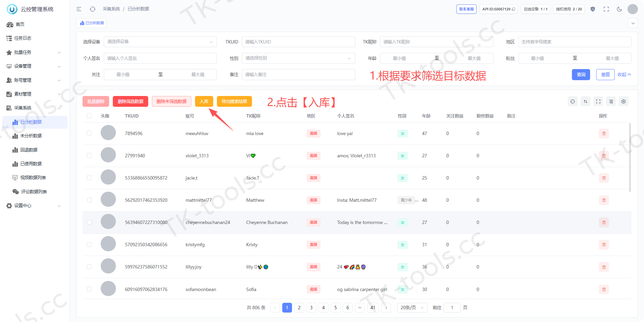This screenshot has width=644, height=322.
Task: Click the cloud control system logo
Action: (12, 9)
